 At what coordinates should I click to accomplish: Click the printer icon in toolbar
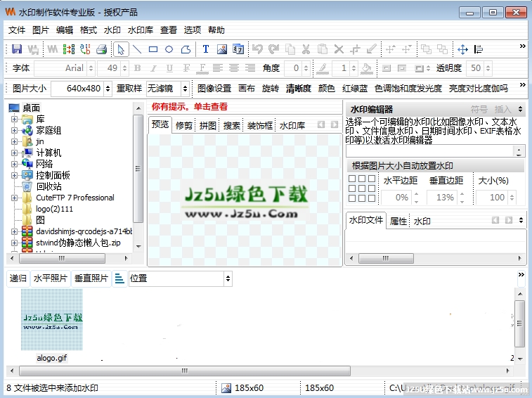(x=101, y=49)
